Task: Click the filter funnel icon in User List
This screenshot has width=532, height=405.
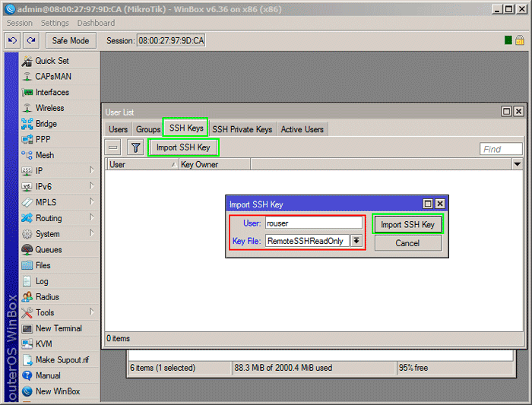Action: (135, 147)
